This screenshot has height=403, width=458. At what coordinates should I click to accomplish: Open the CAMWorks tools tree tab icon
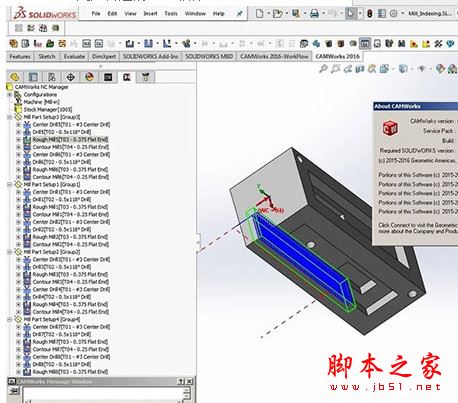point(145,77)
